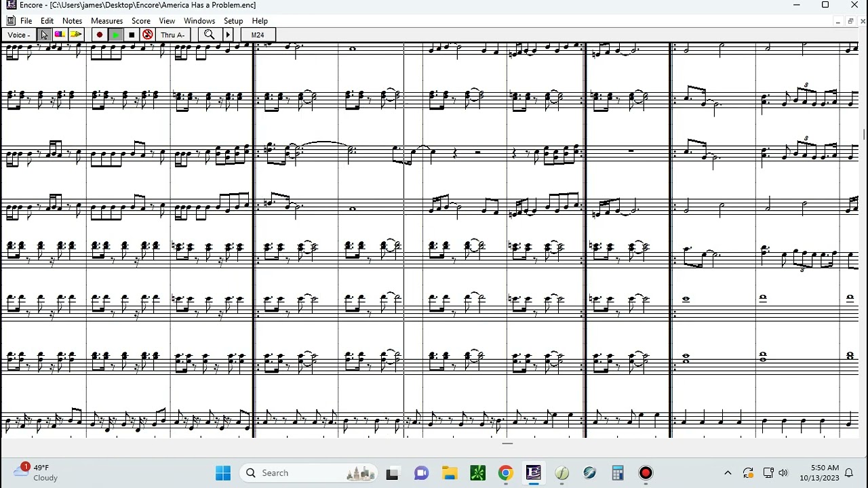This screenshot has height=488, width=868.
Task: Open the blue globe taskbar app
Action: pyautogui.click(x=590, y=473)
